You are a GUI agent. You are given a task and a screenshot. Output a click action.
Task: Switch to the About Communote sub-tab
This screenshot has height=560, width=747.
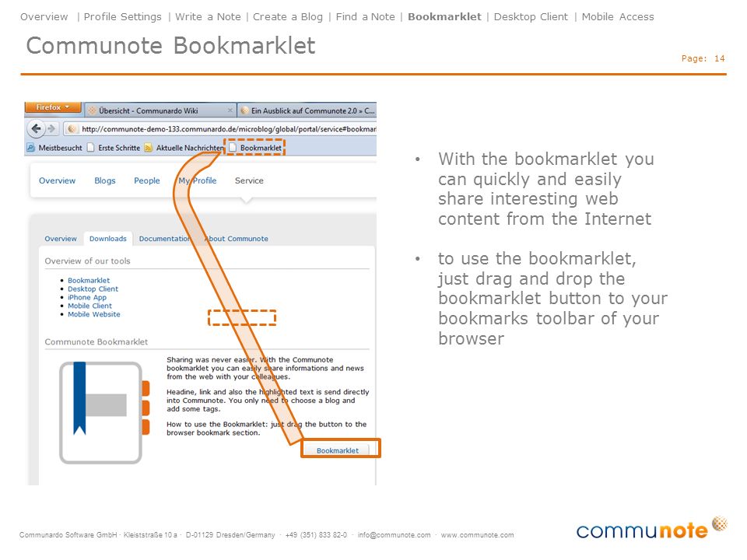click(237, 239)
